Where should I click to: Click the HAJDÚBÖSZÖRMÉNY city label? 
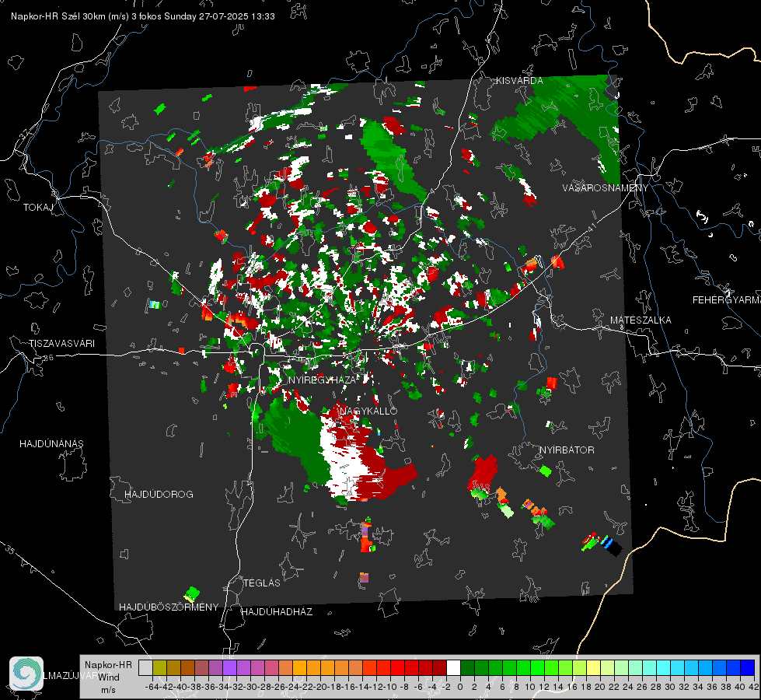click(x=169, y=607)
